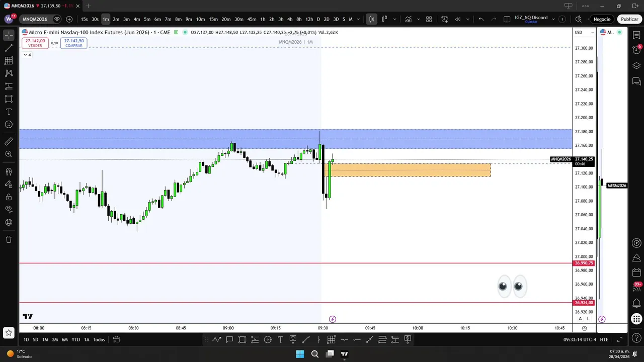Toggle logarithmic scale L button

coord(588,319)
